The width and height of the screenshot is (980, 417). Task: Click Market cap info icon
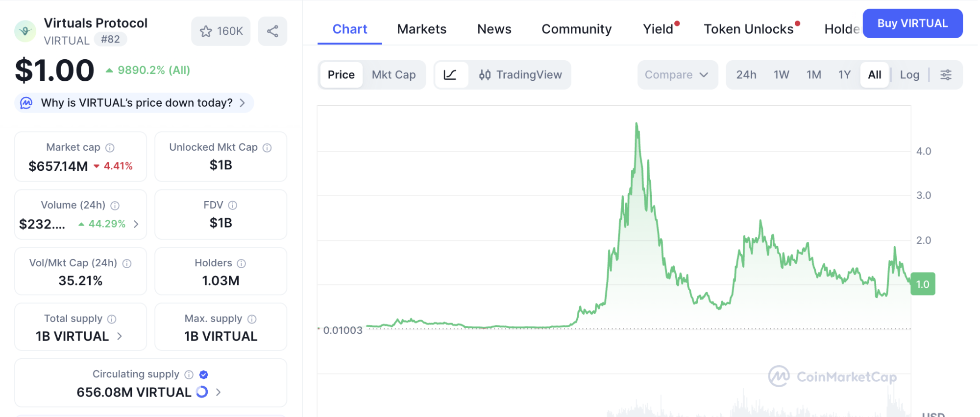coord(110,148)
